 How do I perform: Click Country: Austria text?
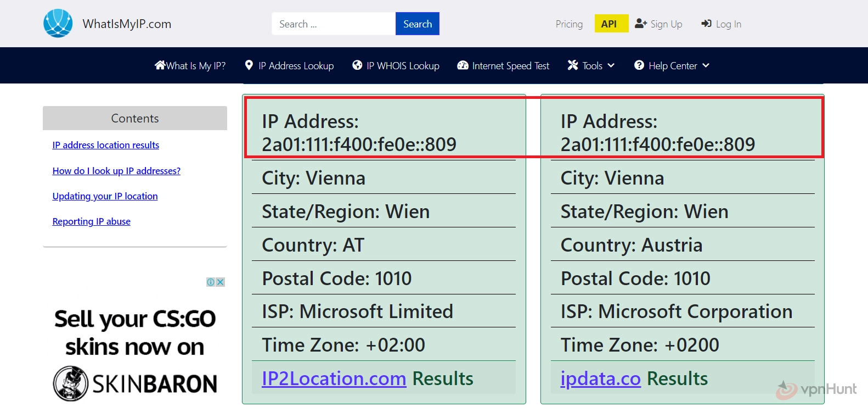click(x=632, y=245)
